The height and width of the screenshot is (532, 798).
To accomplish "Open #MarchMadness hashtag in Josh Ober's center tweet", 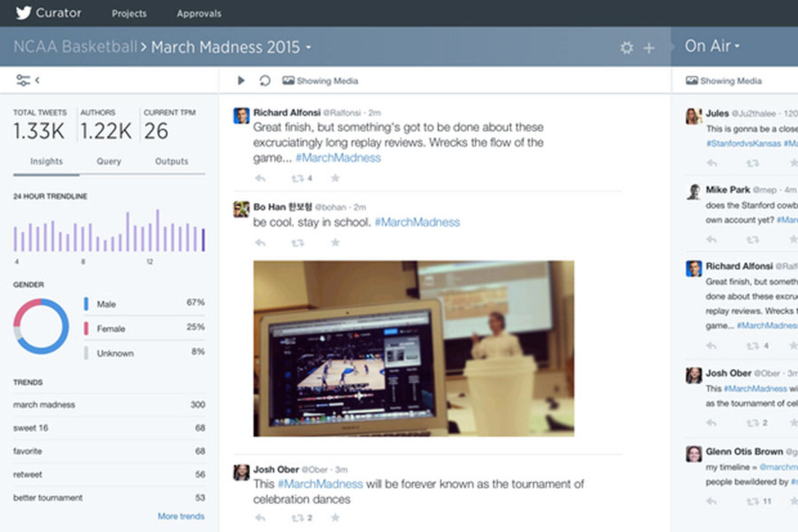I will 321,484.
